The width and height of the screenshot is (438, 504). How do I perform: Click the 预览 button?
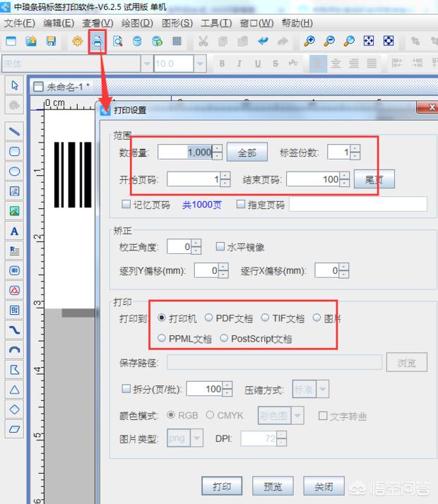pos(273,486)
